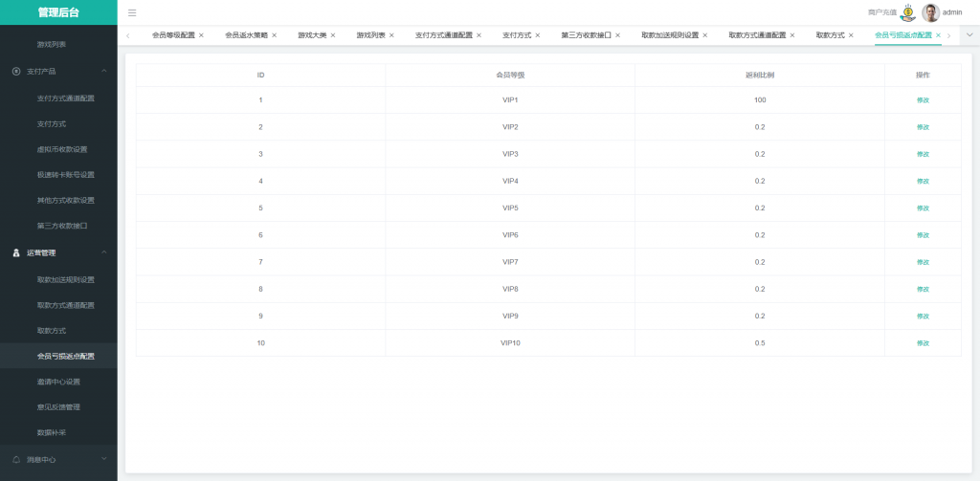Open the tab options dropdown arrow
The height and width of the screenshot is (481, 980).
click(969, 35)
